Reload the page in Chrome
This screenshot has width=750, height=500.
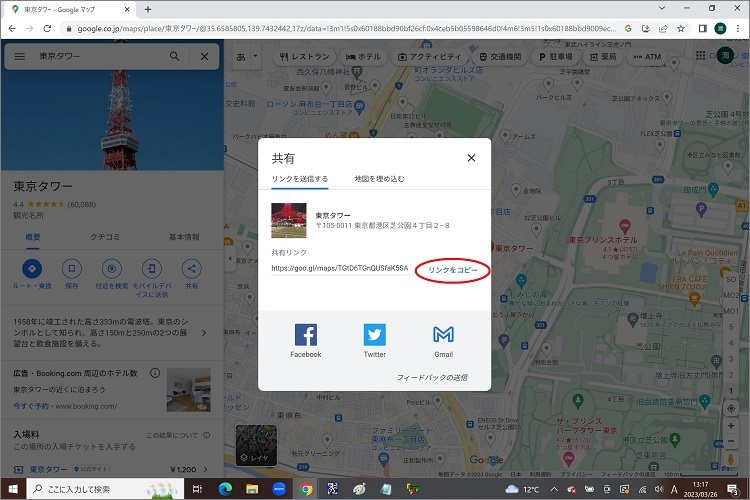tap(47, 29)
